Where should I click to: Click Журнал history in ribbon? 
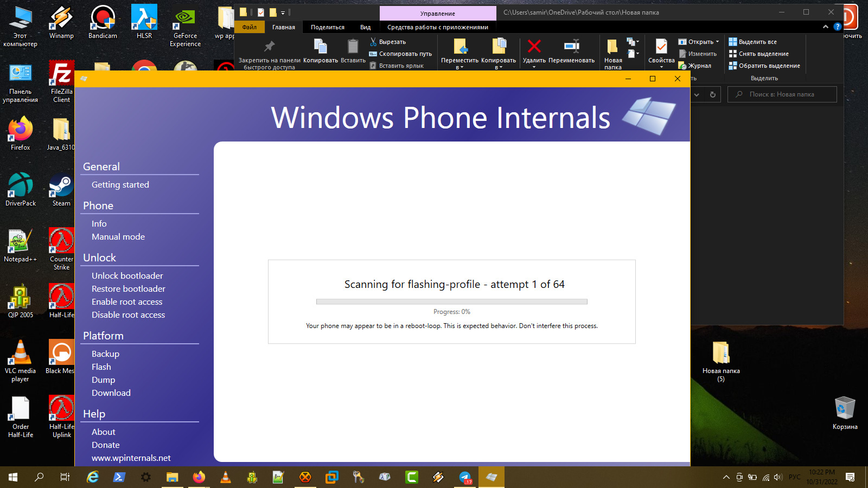point(695,66)
